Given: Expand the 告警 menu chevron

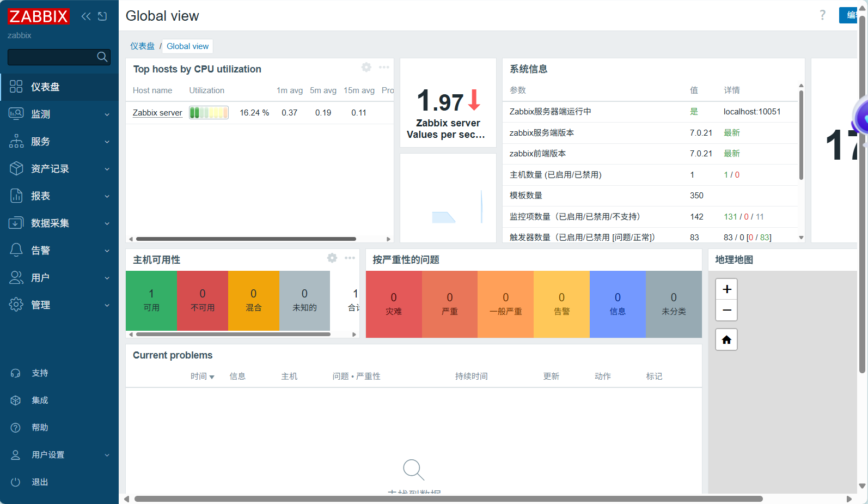Looking at the screenshot, I should tap(107, 251).
